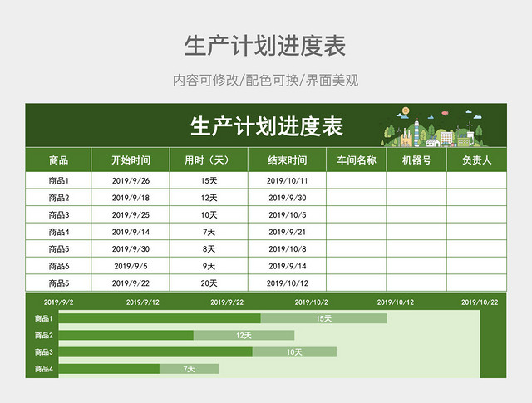Image resolution: width=532 pixels, height=403 pixels.
Task: Click end date 2019/10/12 in table
Action: pos(287,283)
